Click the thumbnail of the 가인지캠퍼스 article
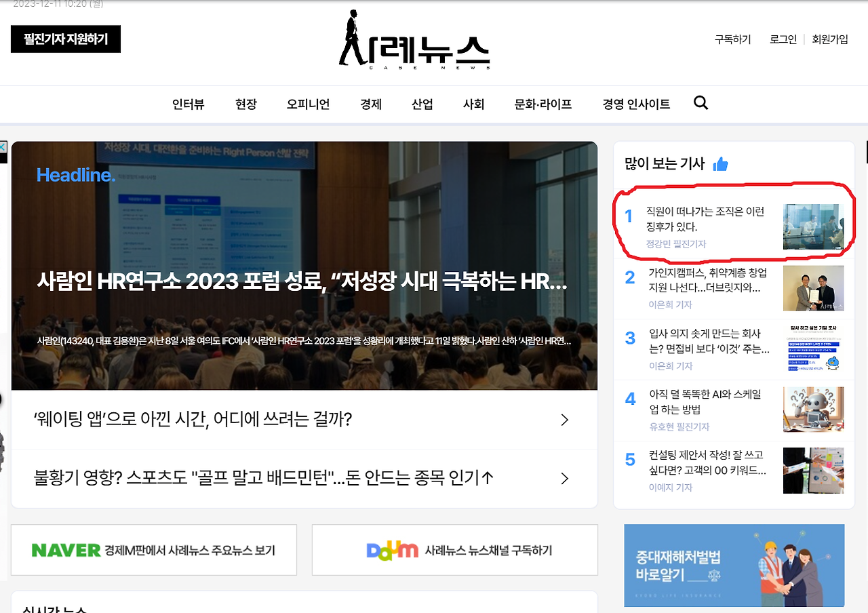 pyautogui.click(x=813, y=288)
